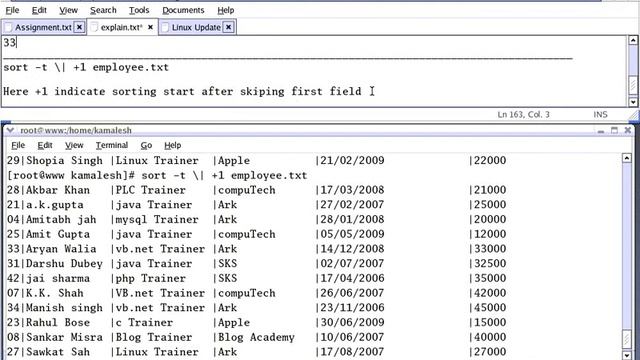
Task: Open the Documents menu
Action: click(x=183, y=10)
